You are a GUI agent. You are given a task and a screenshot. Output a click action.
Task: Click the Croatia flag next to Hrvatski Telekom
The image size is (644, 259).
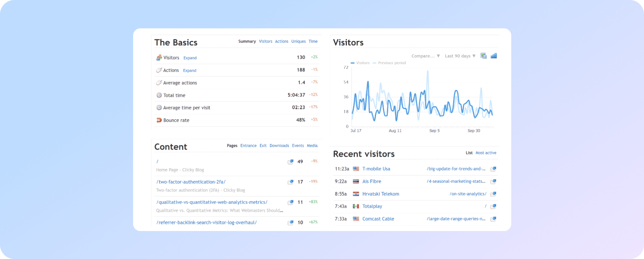tap(356, 194)
